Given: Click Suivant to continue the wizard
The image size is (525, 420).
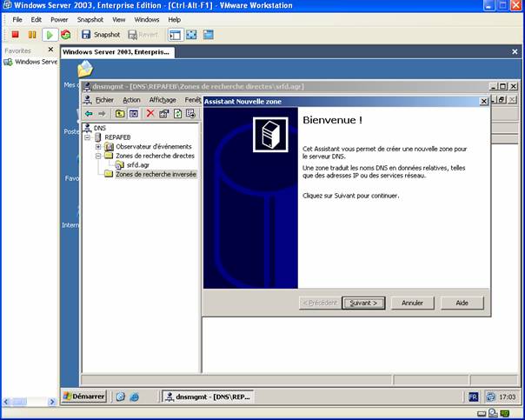Looking at the screenshot, I should pyautogui.click(x=363, y=303).
